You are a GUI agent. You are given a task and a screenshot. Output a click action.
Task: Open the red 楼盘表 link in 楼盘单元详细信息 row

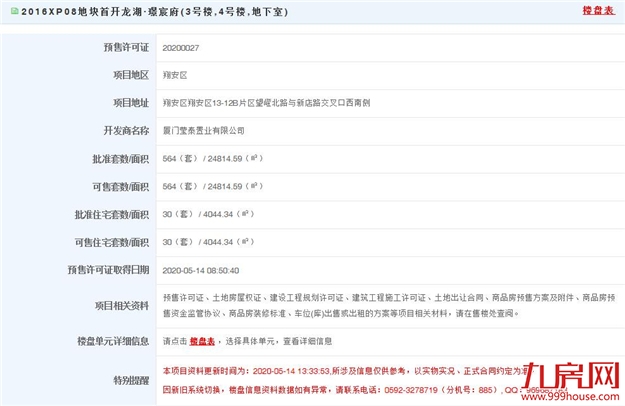point(202,341)
